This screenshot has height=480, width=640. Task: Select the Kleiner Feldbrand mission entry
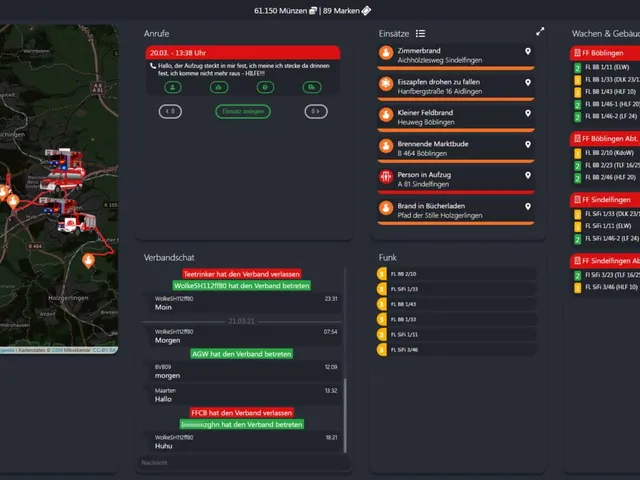click(x=456, y=118)
